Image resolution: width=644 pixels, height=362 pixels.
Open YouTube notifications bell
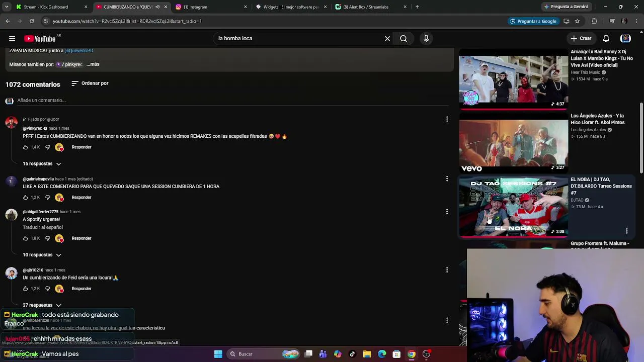[x=606, y=39]
